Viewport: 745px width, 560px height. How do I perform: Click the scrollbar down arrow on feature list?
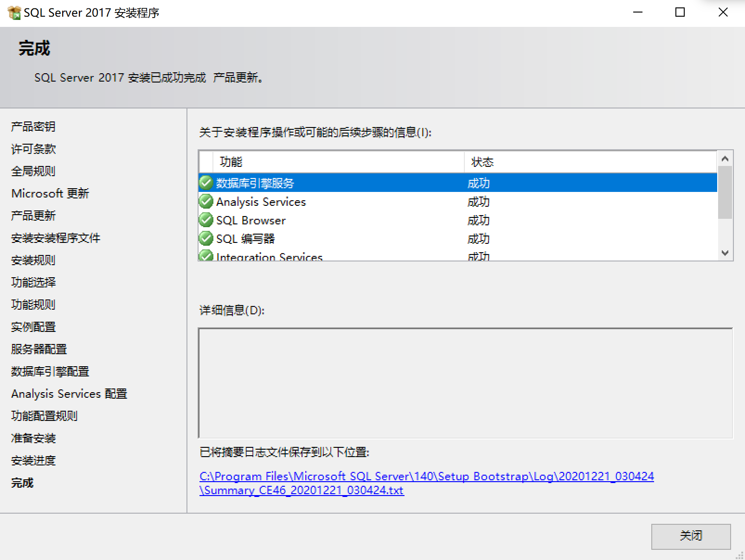pos(726,253)
